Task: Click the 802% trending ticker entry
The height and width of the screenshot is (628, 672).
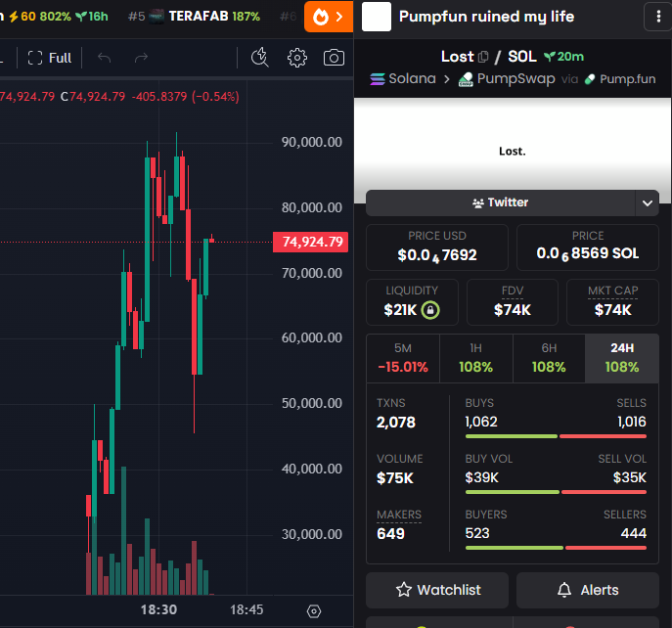Action: [56, 17]
